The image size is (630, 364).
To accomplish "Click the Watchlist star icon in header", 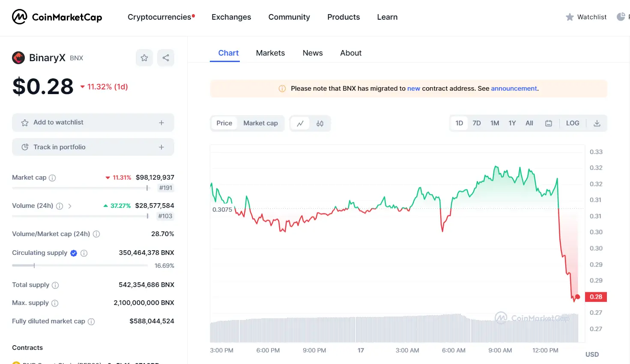I will (x=570, y=17).
